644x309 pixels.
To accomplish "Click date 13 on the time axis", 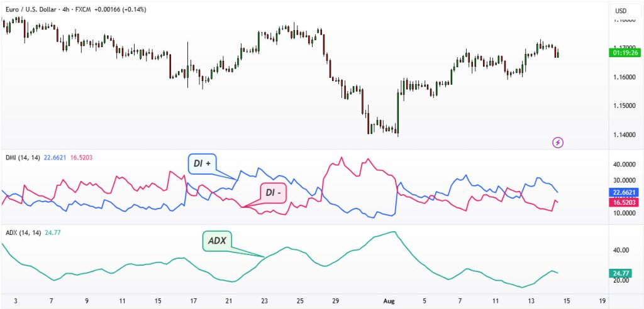I will pos(532,301).
